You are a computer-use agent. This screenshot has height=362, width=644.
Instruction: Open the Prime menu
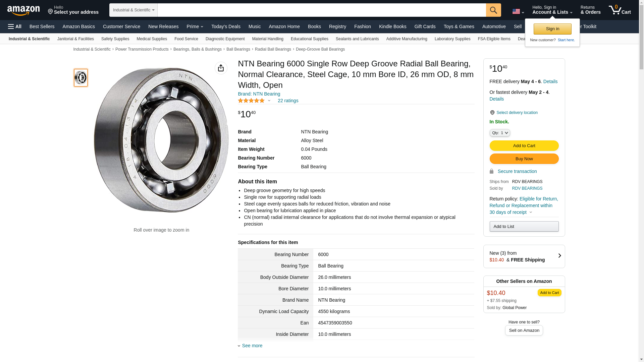coord(195,26)
